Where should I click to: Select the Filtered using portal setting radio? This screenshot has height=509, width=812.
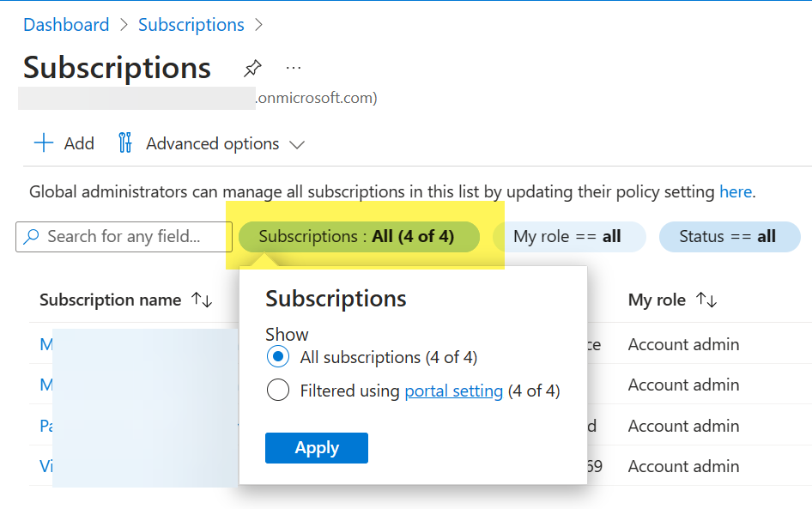point(278,391)
